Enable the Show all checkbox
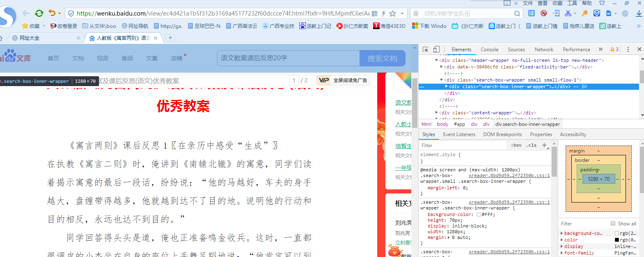This screenshot has height=257, width=644. coord(613,223)
